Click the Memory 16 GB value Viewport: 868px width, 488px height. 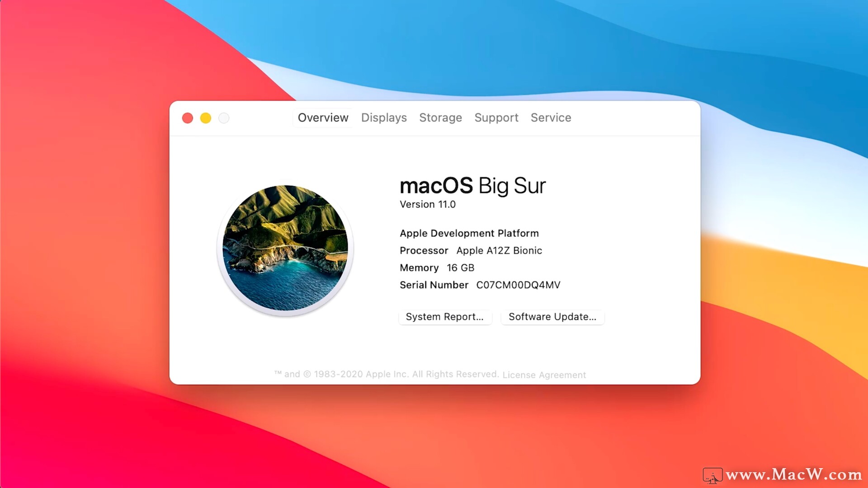pyautogui.click(x=460, y=267)
